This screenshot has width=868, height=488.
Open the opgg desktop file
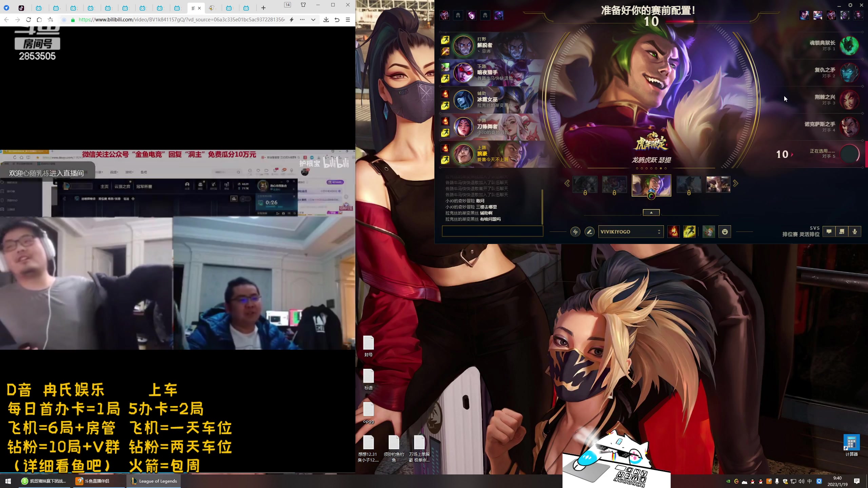pyautogui.click(x=369, y=413)
